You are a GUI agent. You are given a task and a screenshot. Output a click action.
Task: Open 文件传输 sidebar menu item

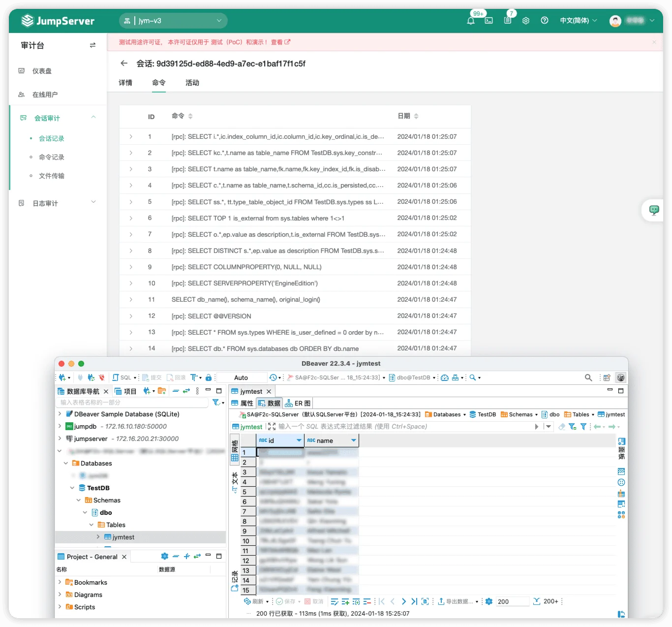[52, 176]
